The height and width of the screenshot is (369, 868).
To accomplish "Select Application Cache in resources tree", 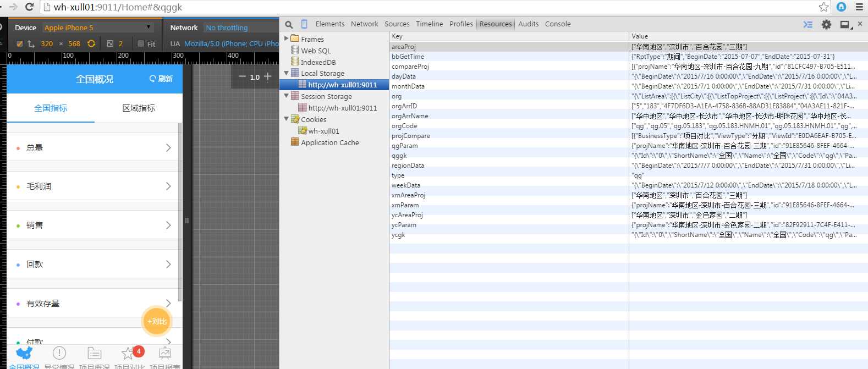I will pos(329,142).
